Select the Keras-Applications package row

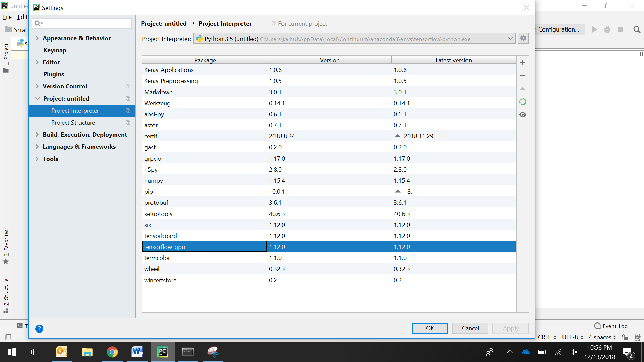coord(329,70)
